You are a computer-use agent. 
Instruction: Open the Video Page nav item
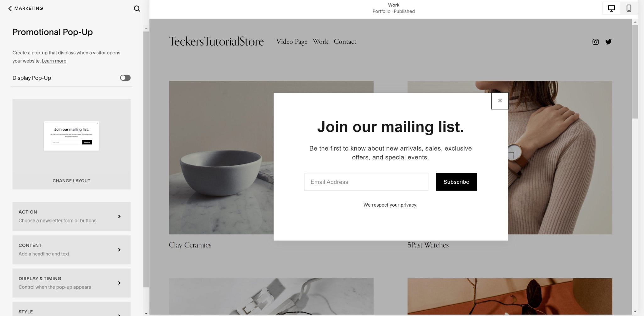point(292,42)
